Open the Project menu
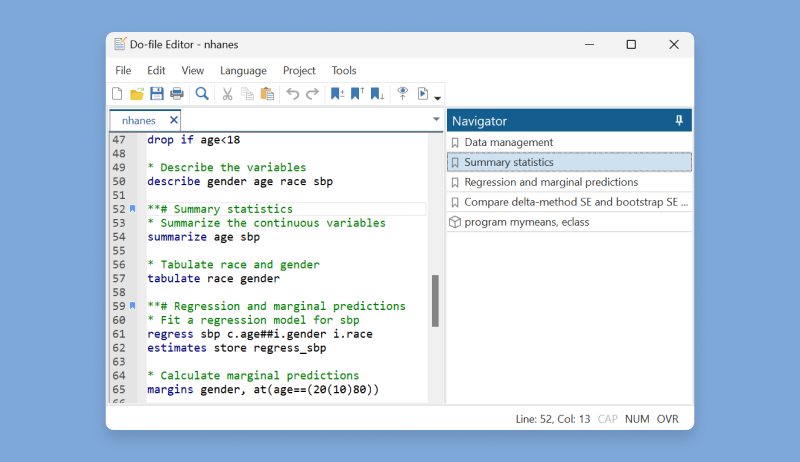800x462 pixels. tap(299, 71)
